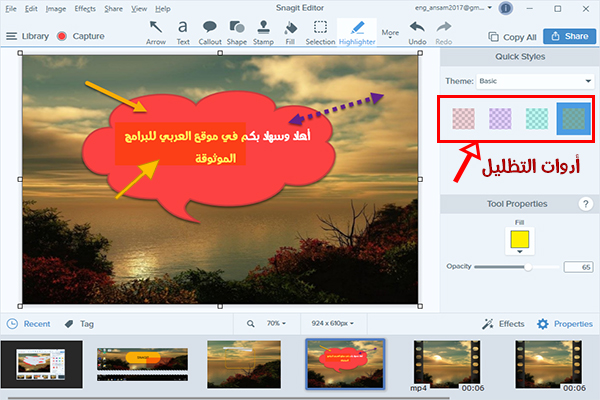
Task: Click the Copy All button
Action: click(512, 37)
